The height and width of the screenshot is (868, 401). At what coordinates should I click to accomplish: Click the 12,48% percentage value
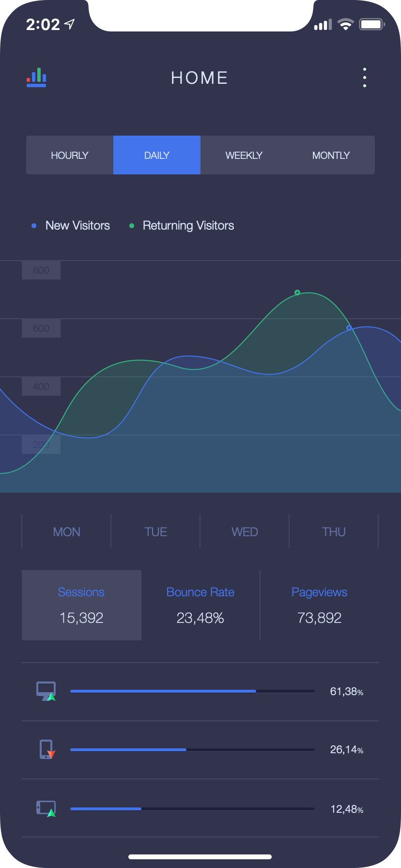point(347,809)
